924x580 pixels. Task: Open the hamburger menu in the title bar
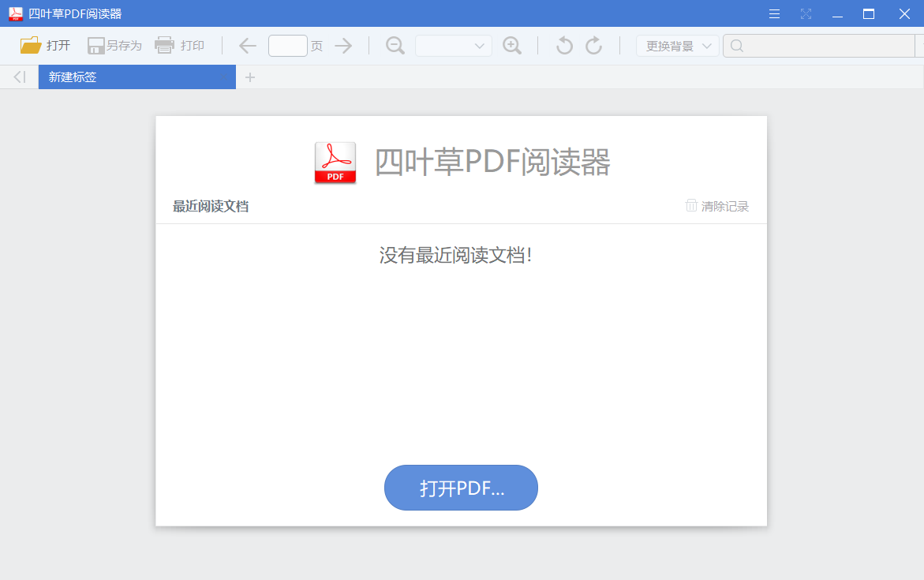773,13
